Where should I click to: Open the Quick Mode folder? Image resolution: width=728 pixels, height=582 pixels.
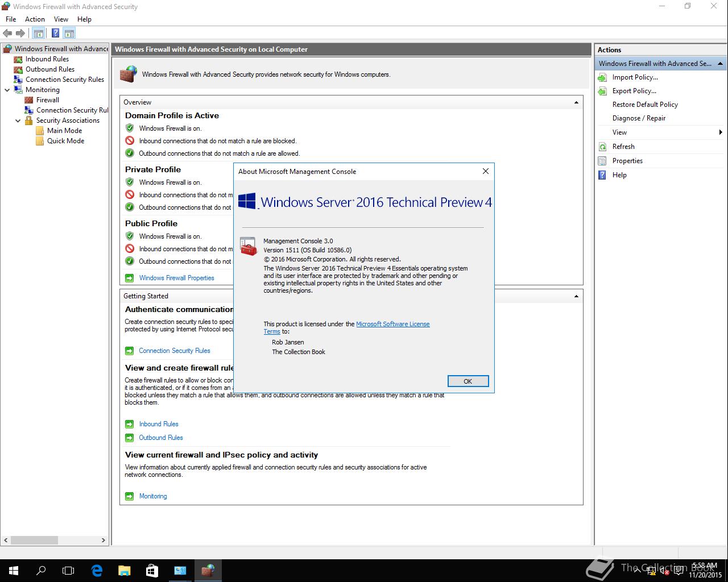65,141
